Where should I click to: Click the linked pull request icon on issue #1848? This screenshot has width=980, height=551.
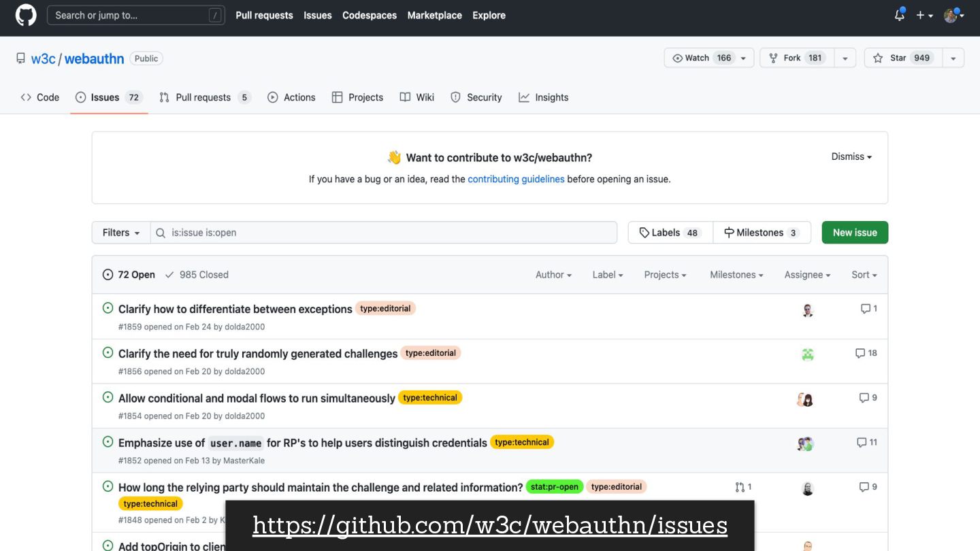tap(740, 487)
